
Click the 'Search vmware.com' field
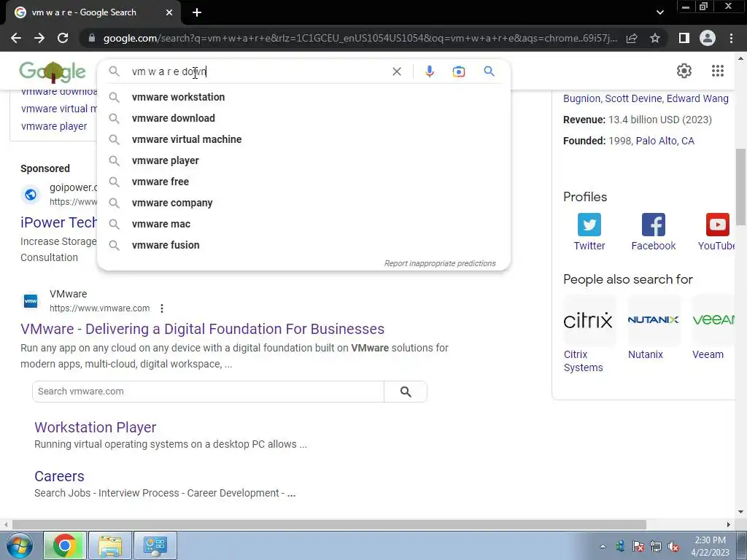208,392
